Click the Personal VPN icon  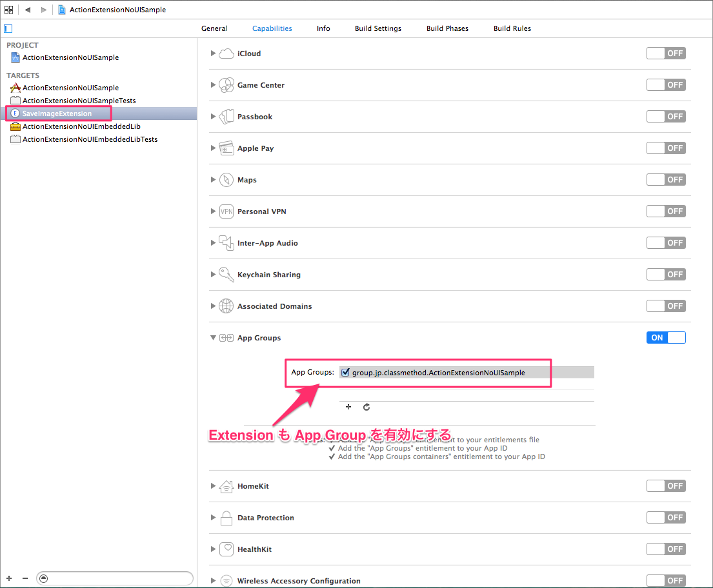tap(226, 211)
